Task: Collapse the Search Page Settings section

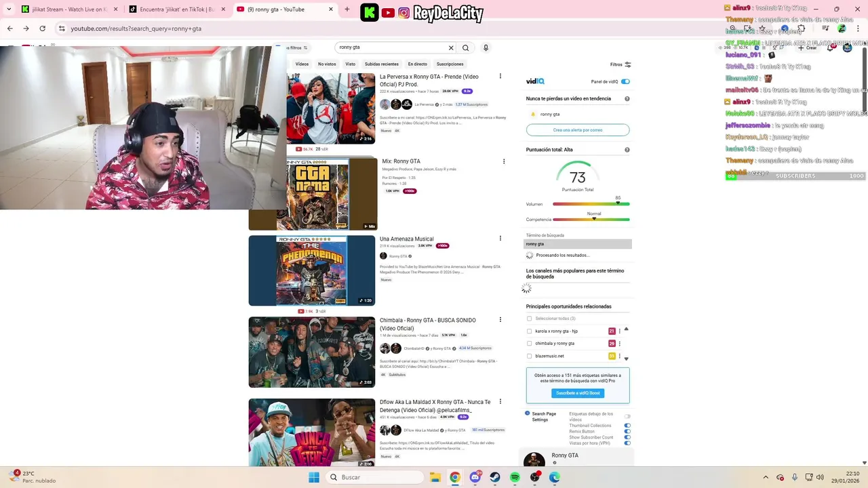Action: 528,413
